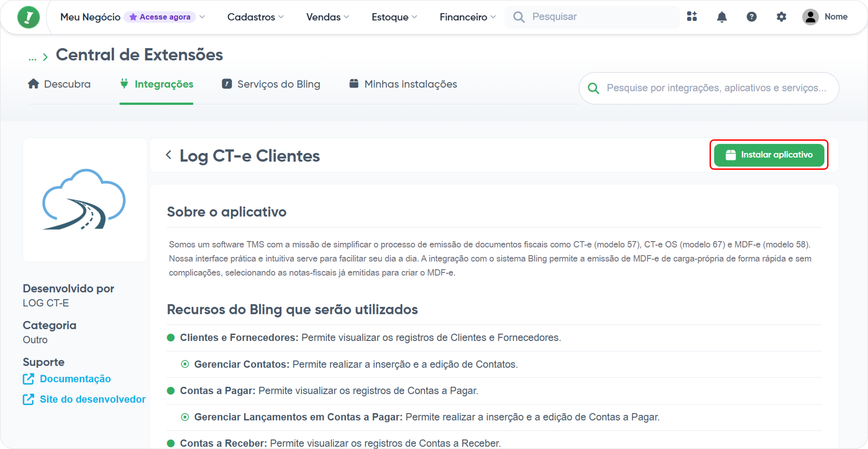Click the header search magnifier icon
868x449 pixels.
pos(519,17)
